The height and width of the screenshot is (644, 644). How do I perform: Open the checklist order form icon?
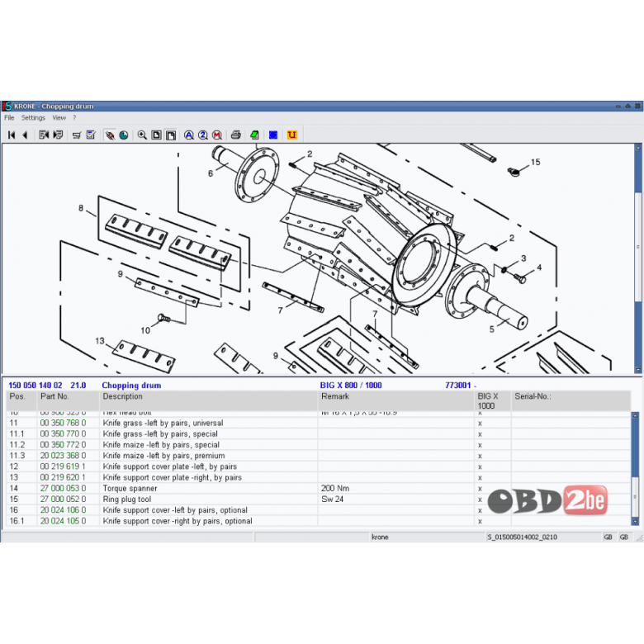(91, 135)
